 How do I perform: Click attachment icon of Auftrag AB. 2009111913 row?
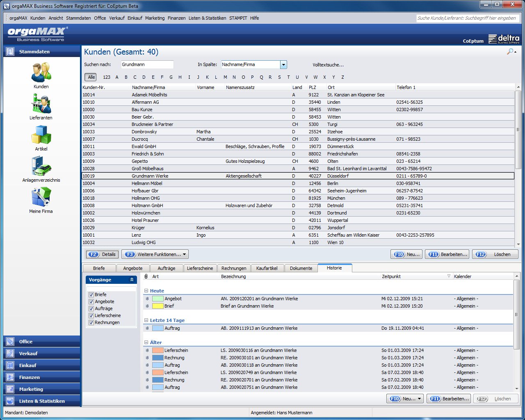coord(147,328)
